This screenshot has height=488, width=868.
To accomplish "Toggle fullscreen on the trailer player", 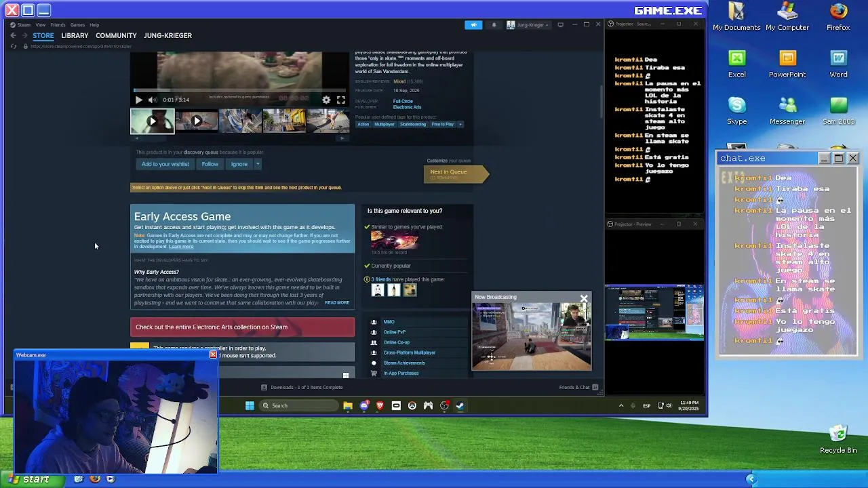I will point(341,100).
